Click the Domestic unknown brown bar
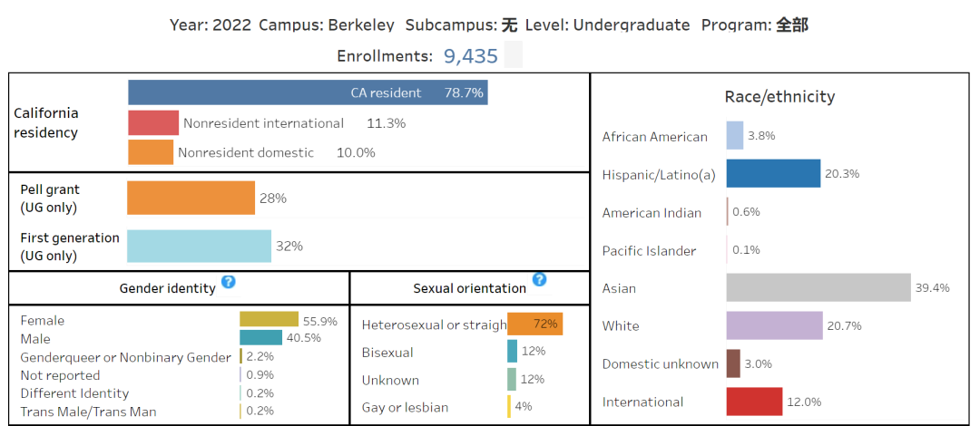This screenshot has width=980, height=426. [733, 363]
